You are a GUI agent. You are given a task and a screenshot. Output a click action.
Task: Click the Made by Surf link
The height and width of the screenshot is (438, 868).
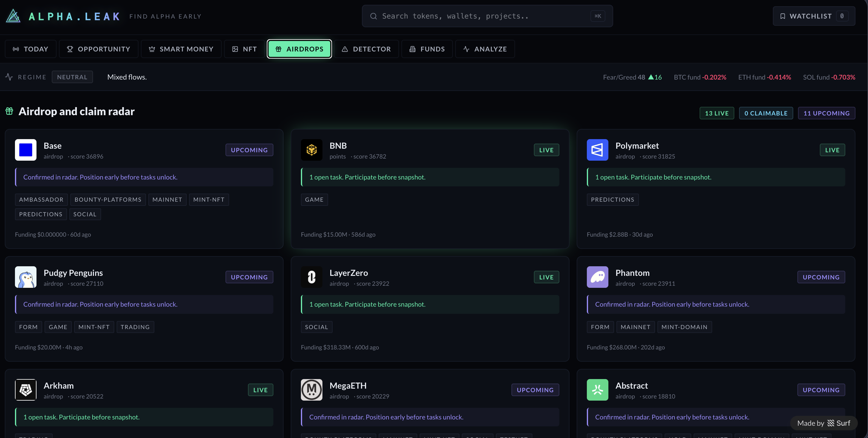tap(823, 423)
